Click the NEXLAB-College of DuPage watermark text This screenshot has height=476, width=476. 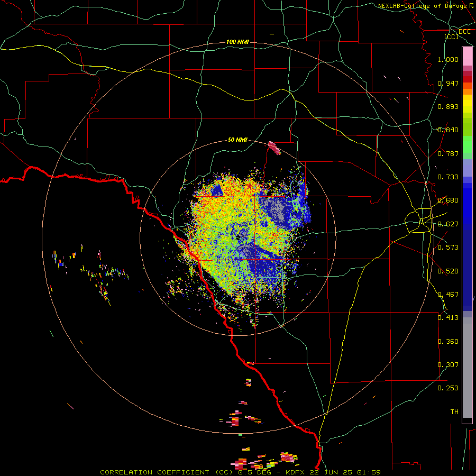click(x=422, y=6)
